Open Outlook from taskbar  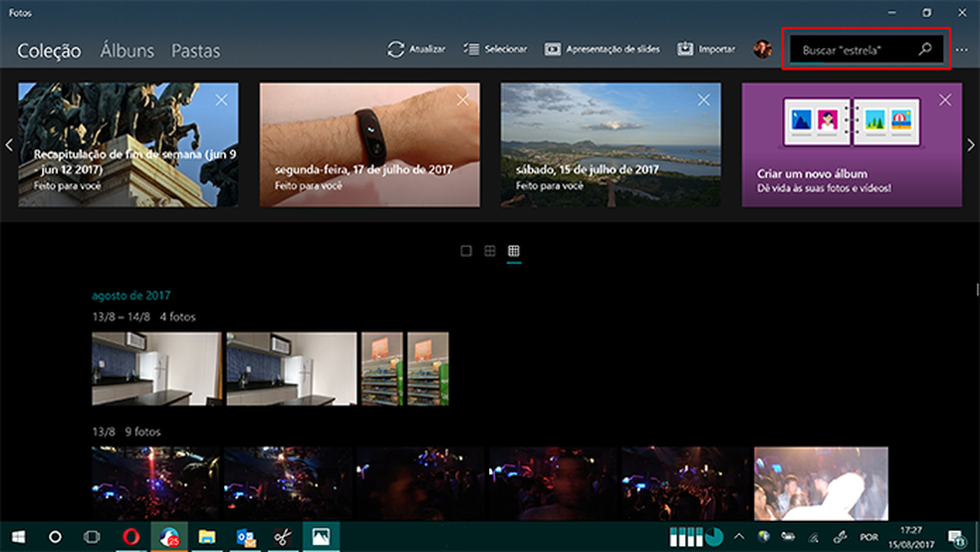click(x=246, y=537)
